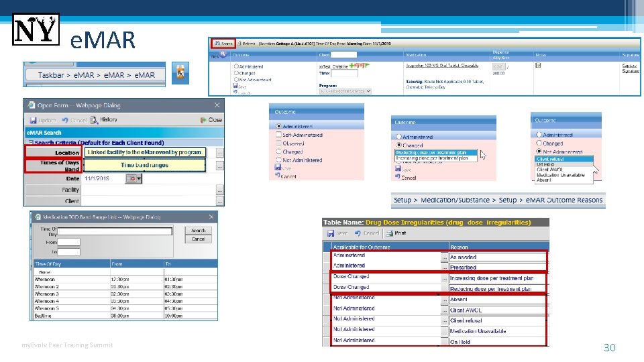Click Cancel button in TOD Band Range dialog
The image size is (644, 362).
199,239
